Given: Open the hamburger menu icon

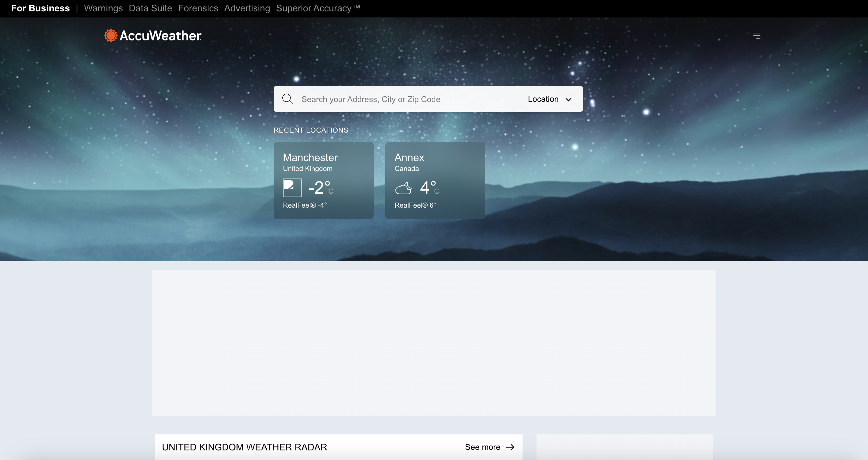Looking at the screenshot, I should pos(757,36).
